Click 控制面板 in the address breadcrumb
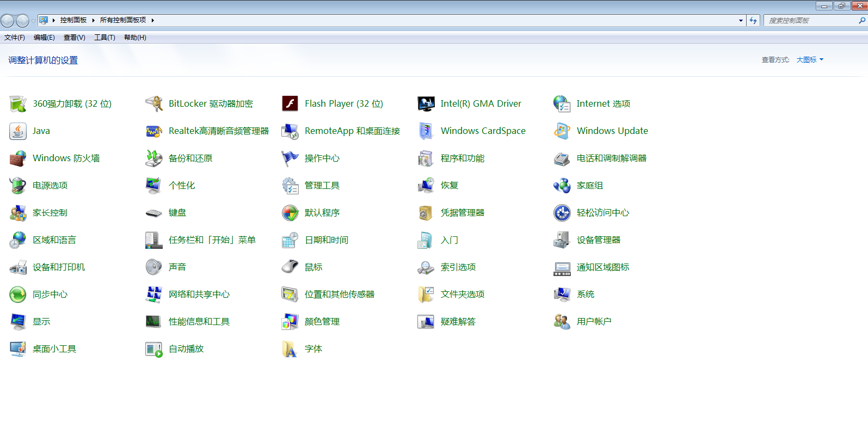Image resolution: width=868 pixels, height=422 pixels. click(73, 20)
